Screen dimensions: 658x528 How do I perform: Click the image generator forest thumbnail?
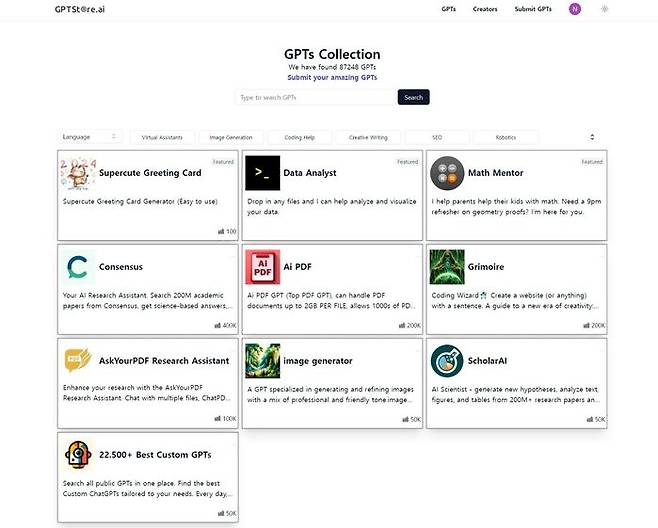point(263,361)
